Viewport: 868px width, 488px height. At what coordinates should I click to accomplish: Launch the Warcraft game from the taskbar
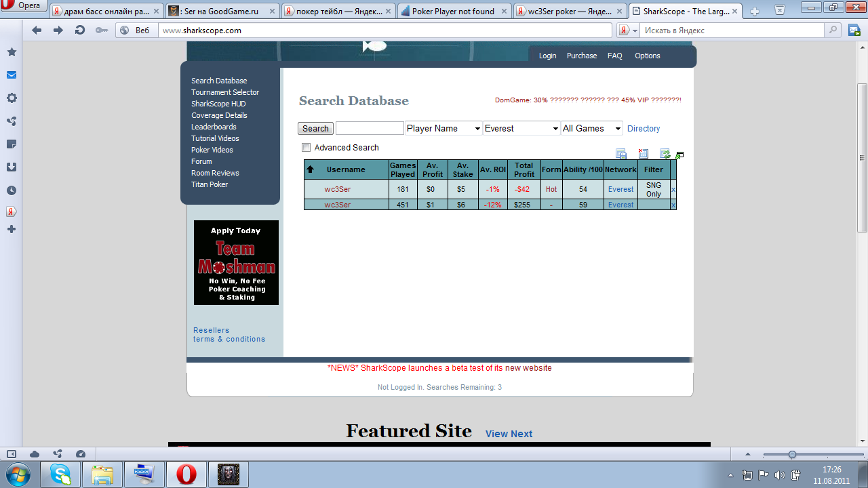229,474
